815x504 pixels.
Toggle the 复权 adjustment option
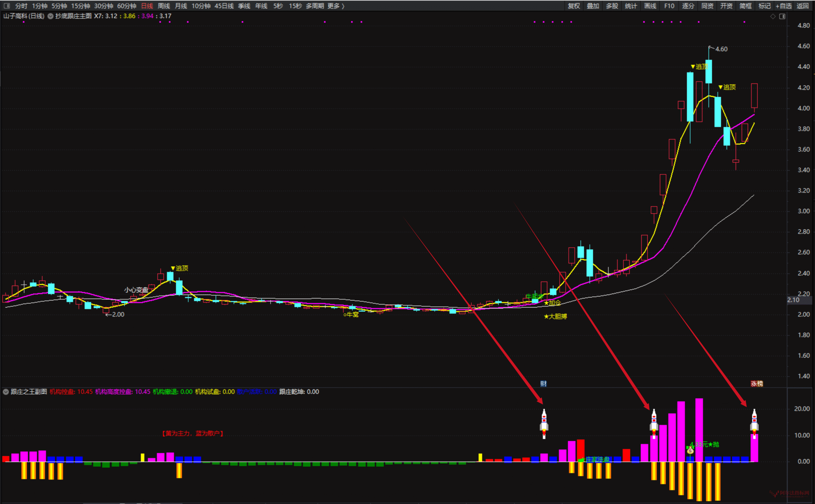(x=574, y=6)
